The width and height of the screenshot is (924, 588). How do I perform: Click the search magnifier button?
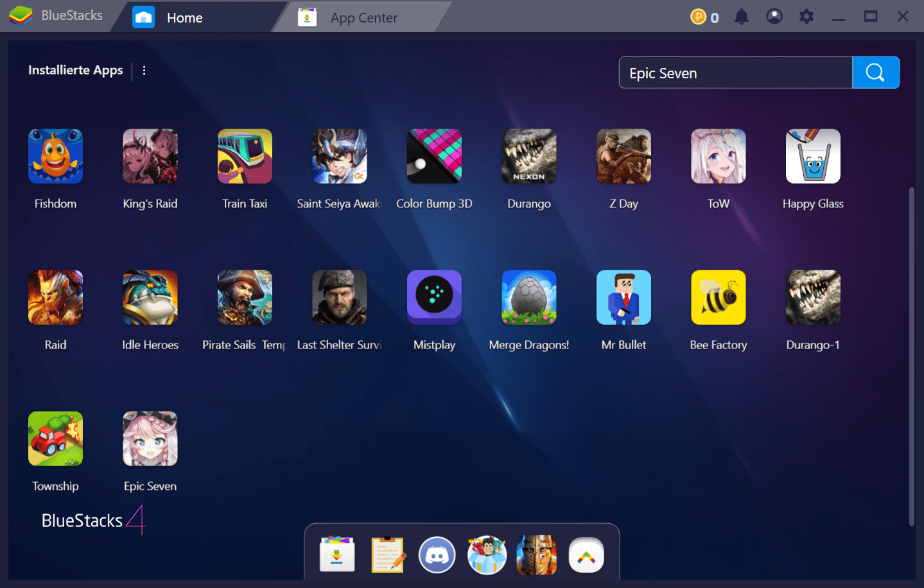(x=876, y=73)
